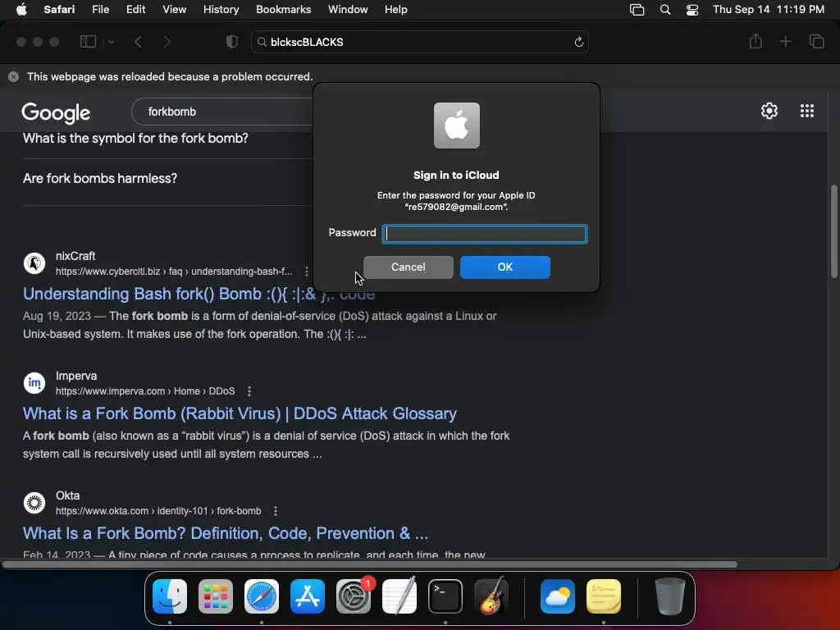Viewport: 840px width, 630px height.
Task: Show date and time Thu Sep 14
Action: point(768,10)
